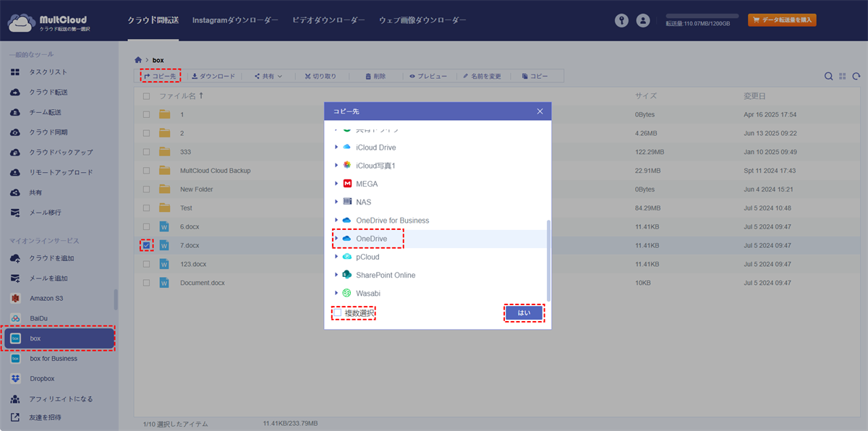Open クラウド同期 in sidebar
The height and width of the screenshot is (431, 868).
pyautogui.click(x=48, y=132)
